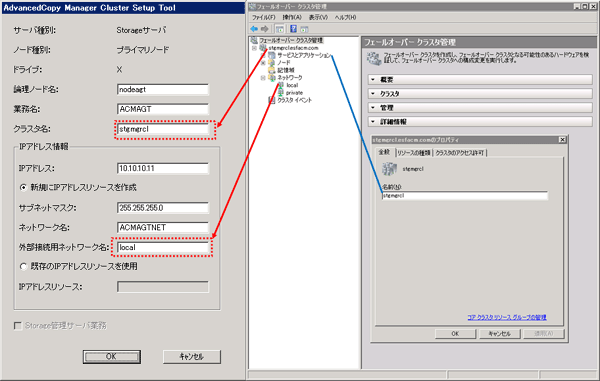Click Storageサーバ value text
Screen dimensions: 600x381
click(141, 30)
